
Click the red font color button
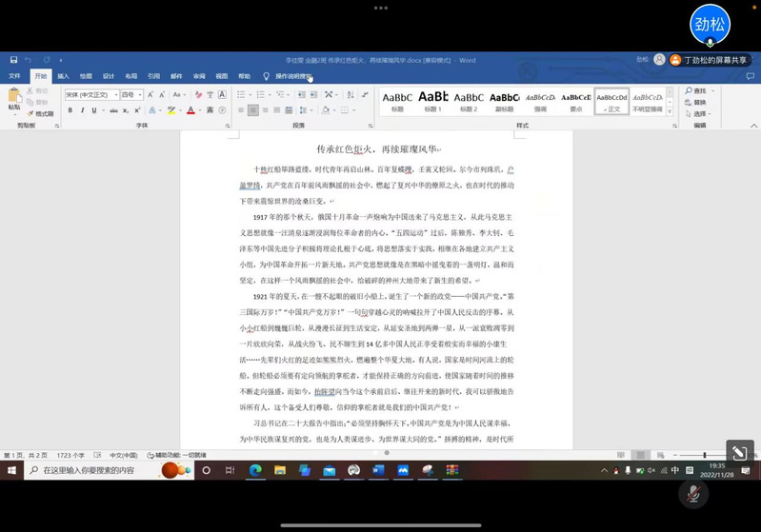point(190,110)
